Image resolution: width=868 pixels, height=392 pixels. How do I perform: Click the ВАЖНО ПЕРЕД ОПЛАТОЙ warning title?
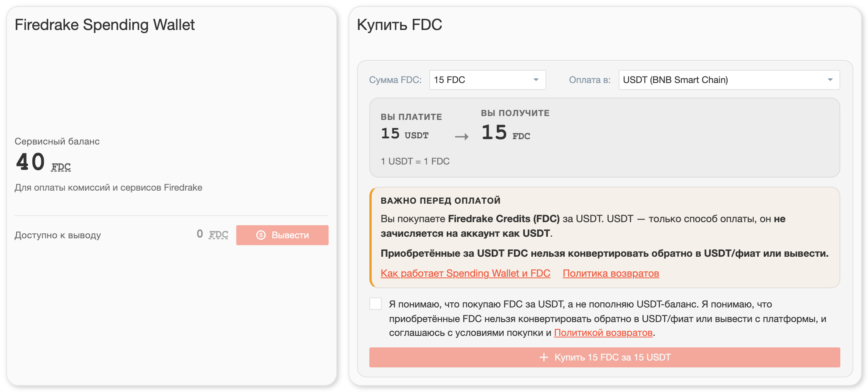point(441,201)
